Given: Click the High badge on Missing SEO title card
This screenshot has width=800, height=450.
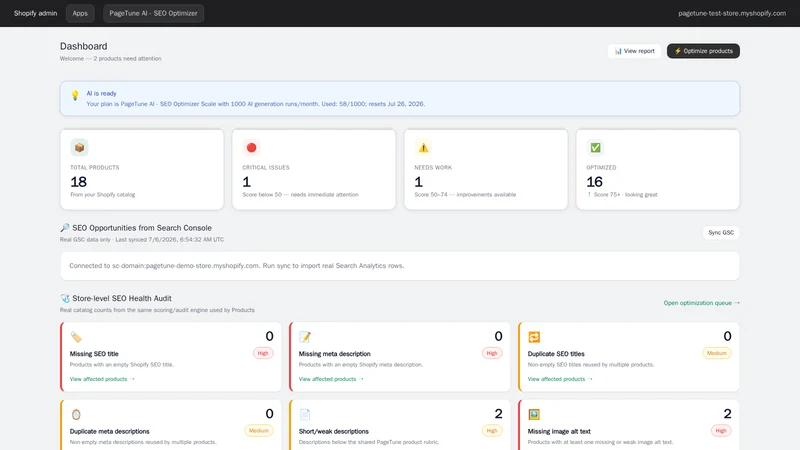Looking at the screenshot, I should 263,353.
